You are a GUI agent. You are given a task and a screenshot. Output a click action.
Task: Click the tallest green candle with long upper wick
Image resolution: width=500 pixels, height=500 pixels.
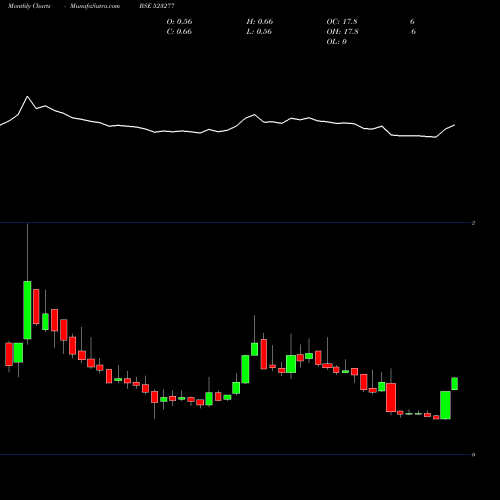coord(27,310)
